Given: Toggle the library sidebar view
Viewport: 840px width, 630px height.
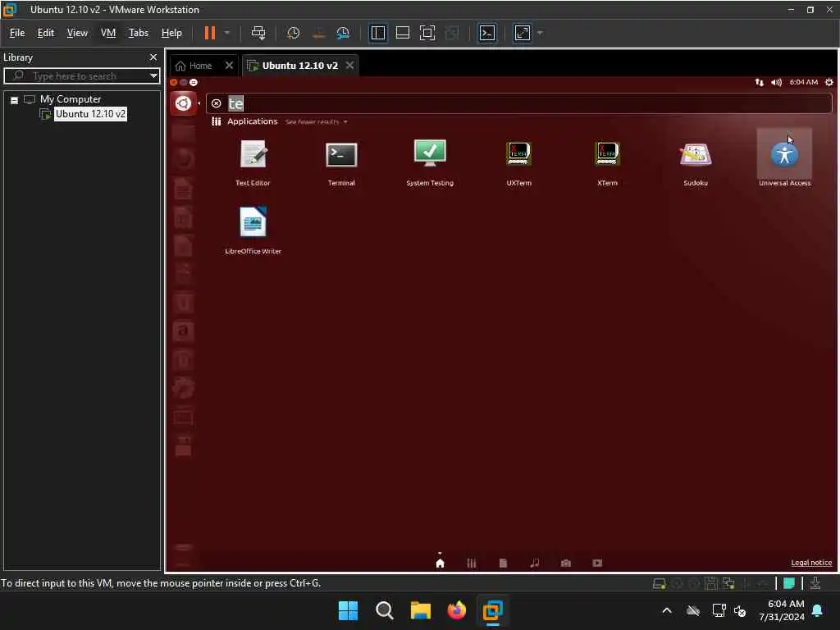Looking at the screenshot, I should click(378, 33).
